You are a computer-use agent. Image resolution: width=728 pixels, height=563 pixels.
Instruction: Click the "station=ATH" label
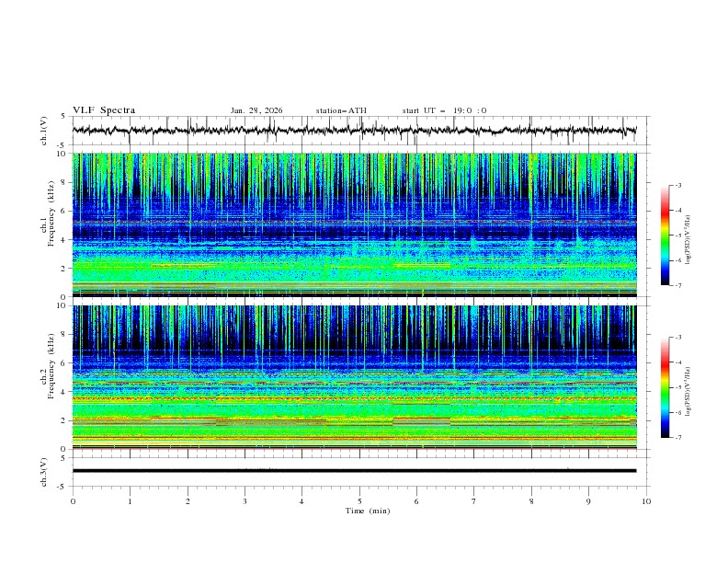[341, 110]
